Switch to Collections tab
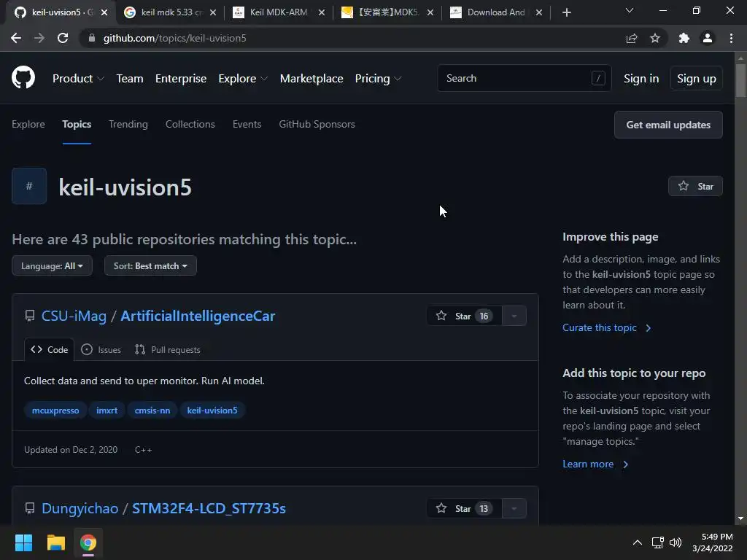 (x=190, y=124)
